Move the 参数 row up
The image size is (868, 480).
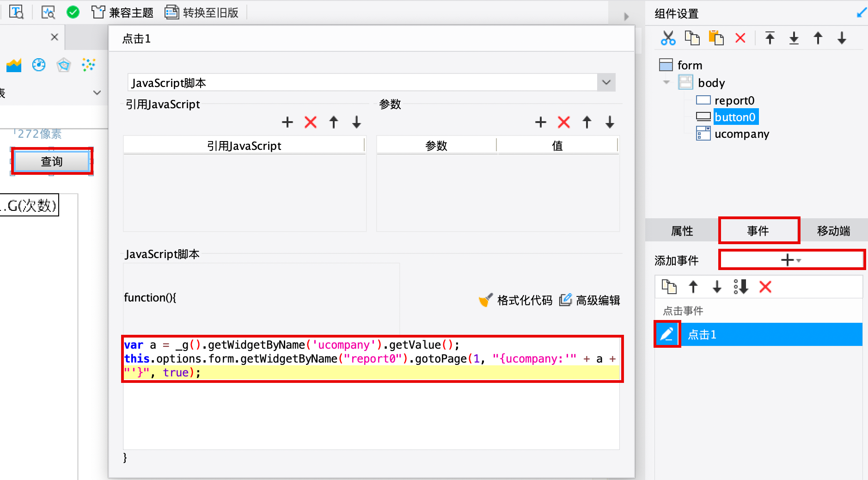587,122
